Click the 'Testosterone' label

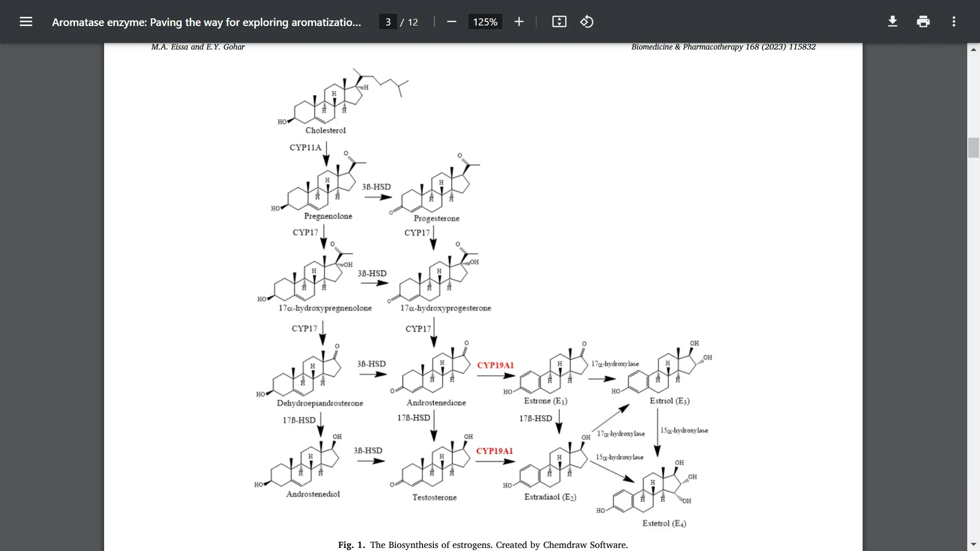tap(434, 497)
